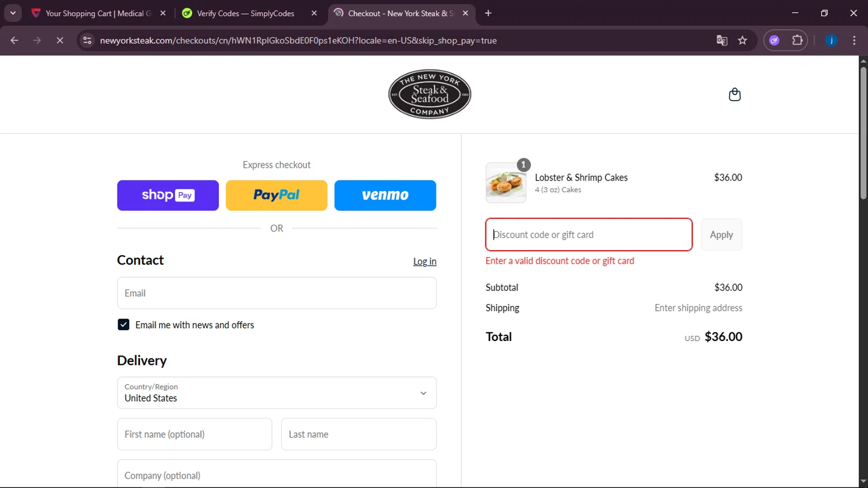Click the Lobster & Shrimp Cakes thumbnail
The width and height of the screenshot is (868, 488).
[506, 183]
